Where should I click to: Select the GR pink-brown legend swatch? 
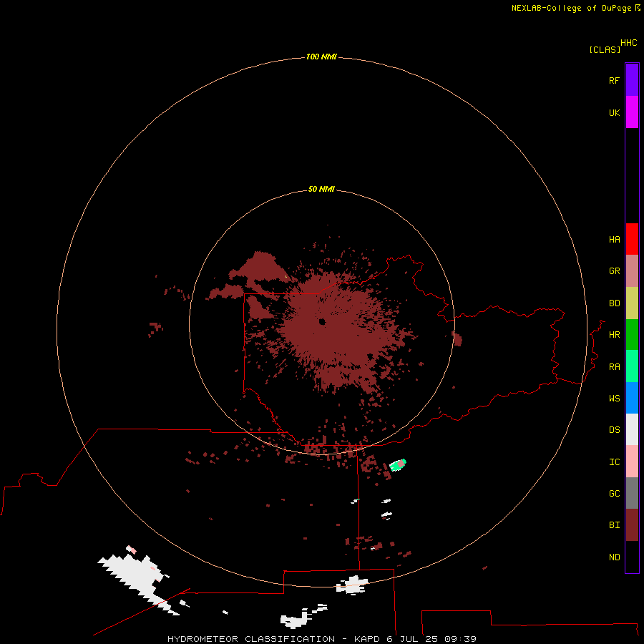point(632,271)
